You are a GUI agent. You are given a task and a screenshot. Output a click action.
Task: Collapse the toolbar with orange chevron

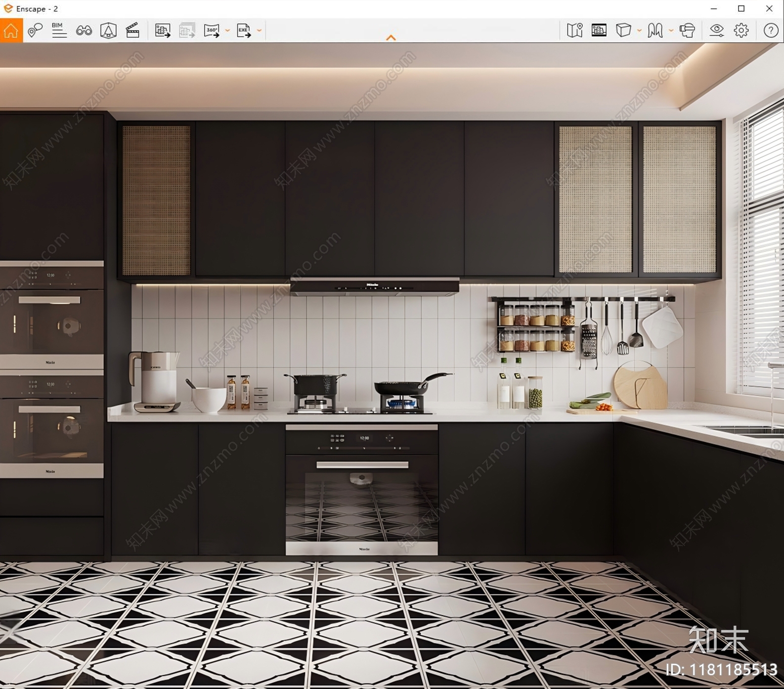click(x=391, y=38)
